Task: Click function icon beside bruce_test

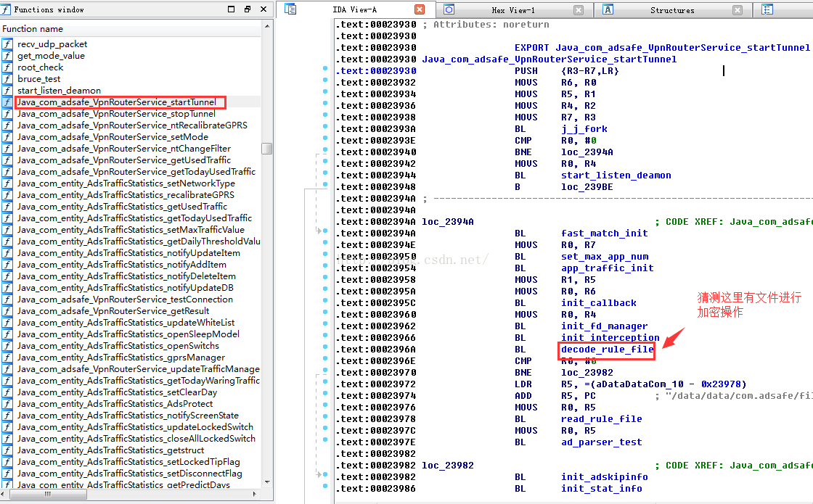Action: coord(7,79)
